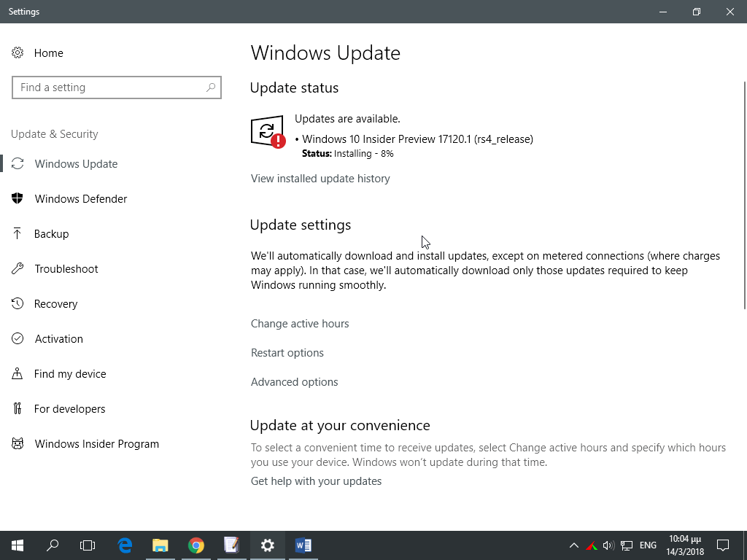The height and width of the screenshot is (560, 747).
Task: Click Advanced options link
Action: 295,382
